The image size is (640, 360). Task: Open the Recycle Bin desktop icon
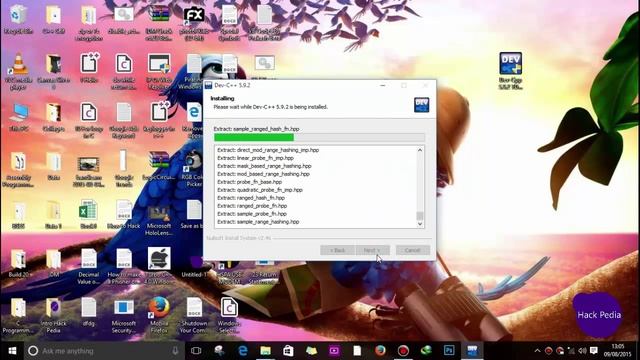[x=18, y=20]
